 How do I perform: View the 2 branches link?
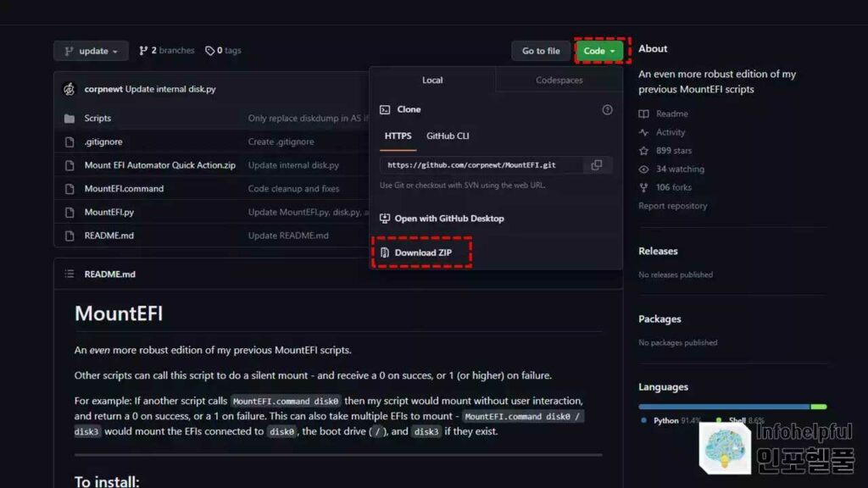pyautogui.click(x=167, y=50)
